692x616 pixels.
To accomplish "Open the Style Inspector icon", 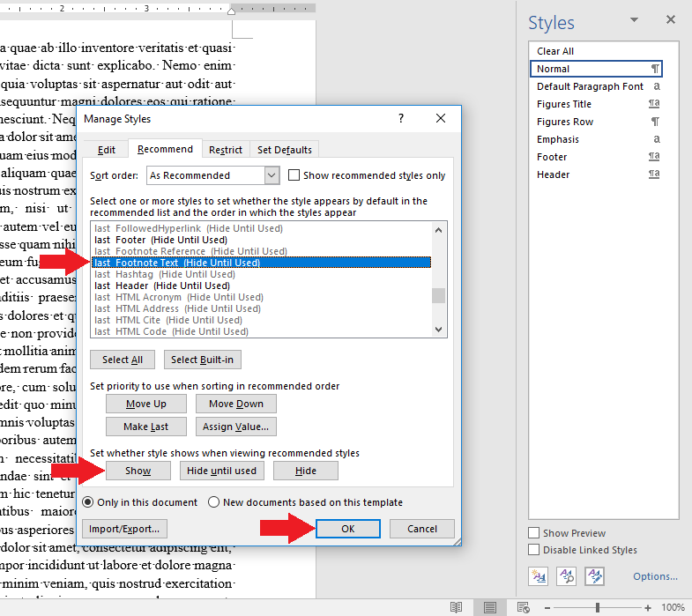I will point(567,575).
